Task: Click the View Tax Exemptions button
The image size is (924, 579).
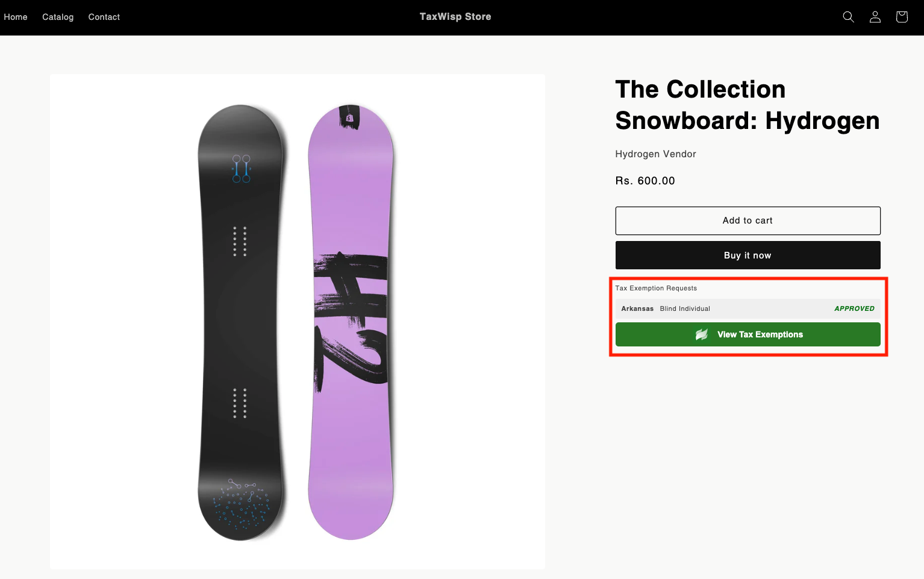Action: (x=748, y=334)
